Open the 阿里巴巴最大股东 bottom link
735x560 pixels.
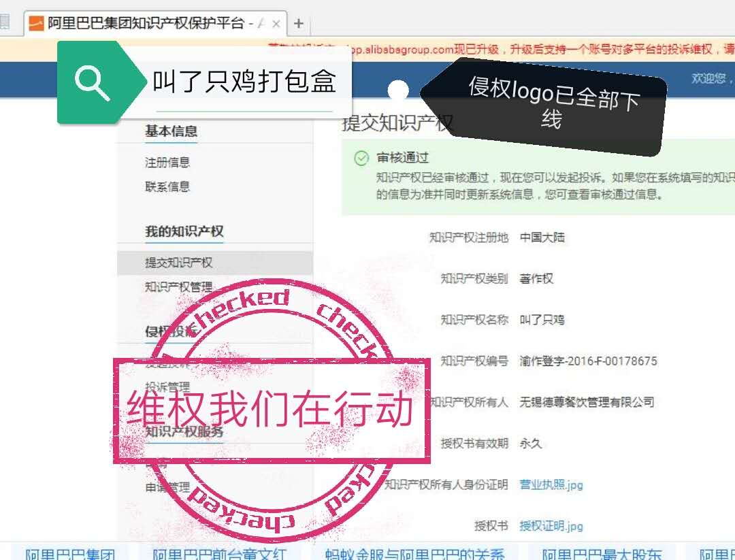point(602,553)
